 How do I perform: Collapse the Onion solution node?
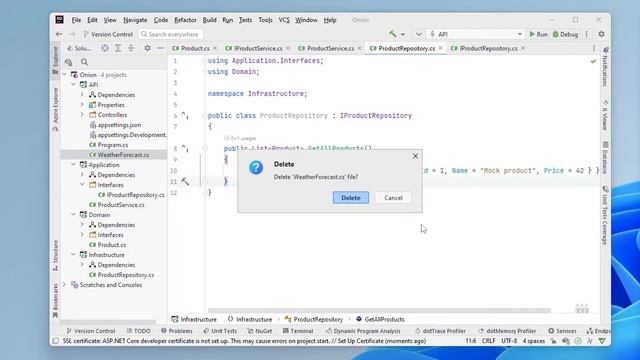64,75
